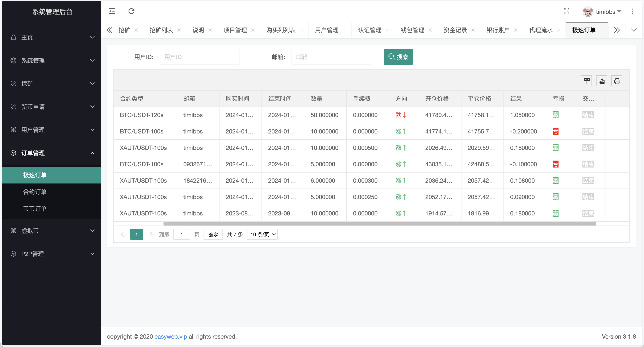644x347 pixels.
Task: Open the easyweb.vip link
Action: click(171, 336)
